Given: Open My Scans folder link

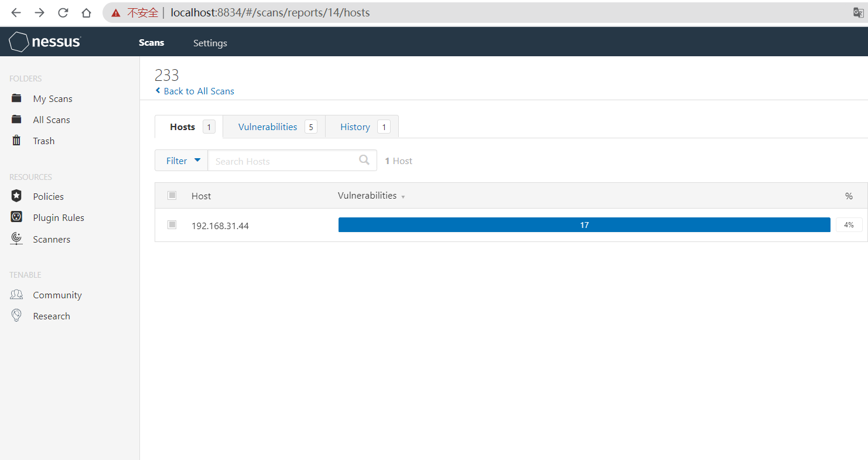Looking at the screenshot, I should 53,99.
